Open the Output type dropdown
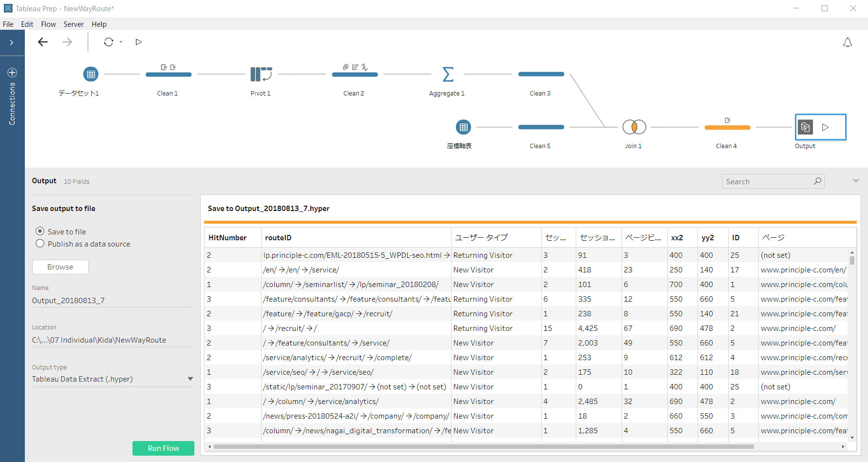Screen dimensions: 868x462 pyautogui.click(x=190, y=379)
